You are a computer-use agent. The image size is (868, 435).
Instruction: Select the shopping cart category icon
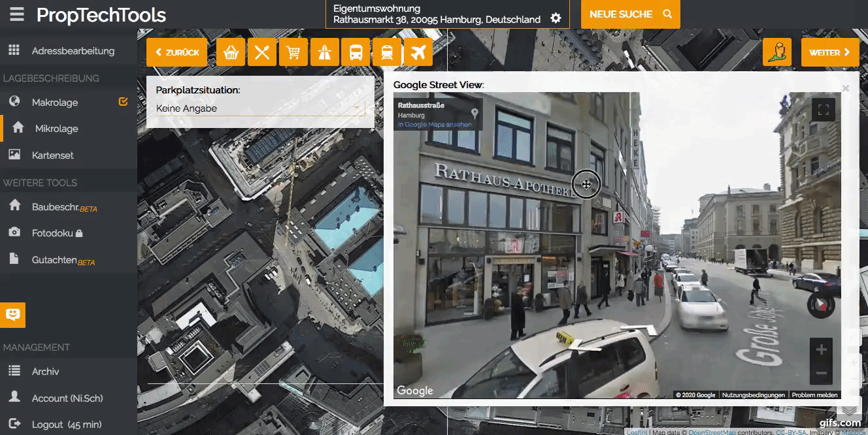pos(293,52)
